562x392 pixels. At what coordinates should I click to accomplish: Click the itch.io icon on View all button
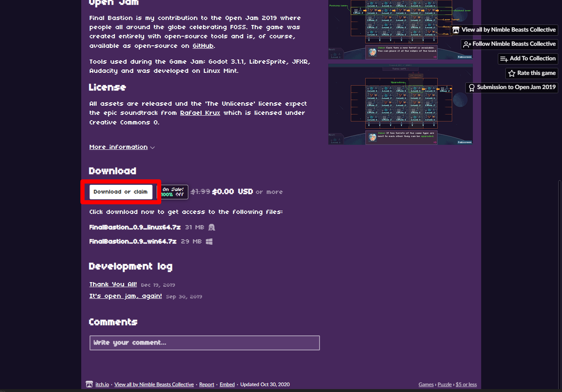click(456, 30)
